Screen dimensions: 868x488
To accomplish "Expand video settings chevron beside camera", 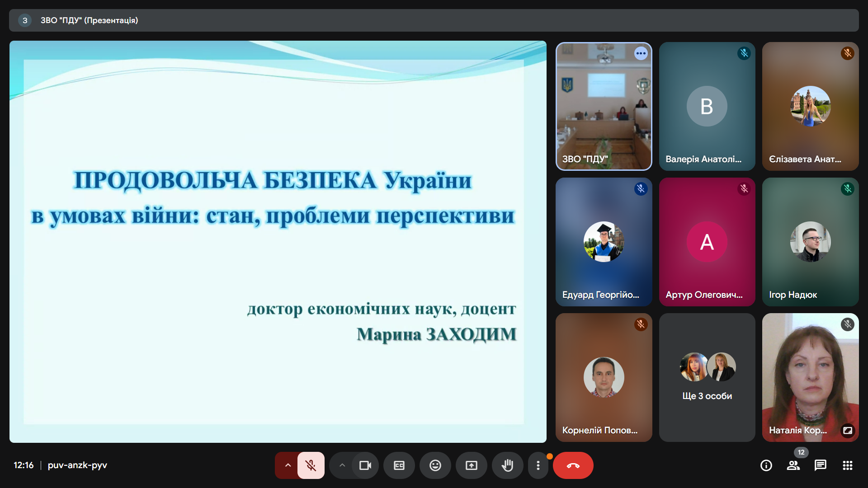I will tap(342, 465).
